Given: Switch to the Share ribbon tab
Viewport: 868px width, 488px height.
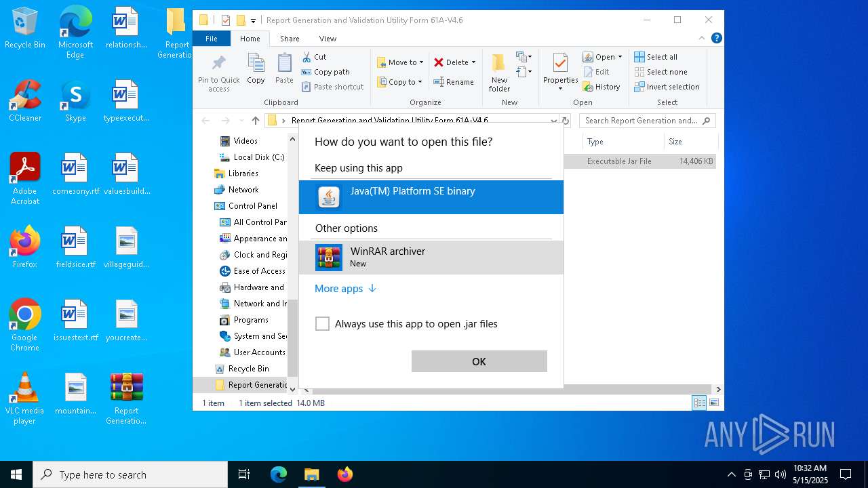Looking at the screenshot, I should click(290, 39).
